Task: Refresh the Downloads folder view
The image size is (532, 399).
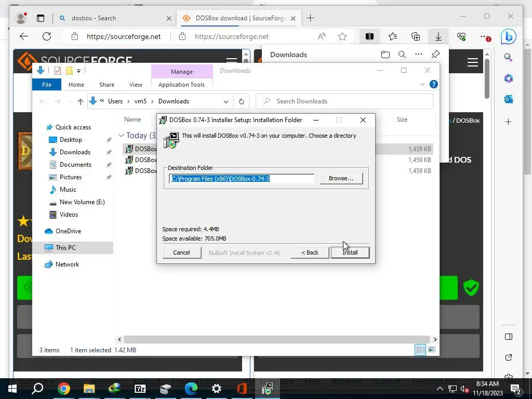Action: pos(241,101)
